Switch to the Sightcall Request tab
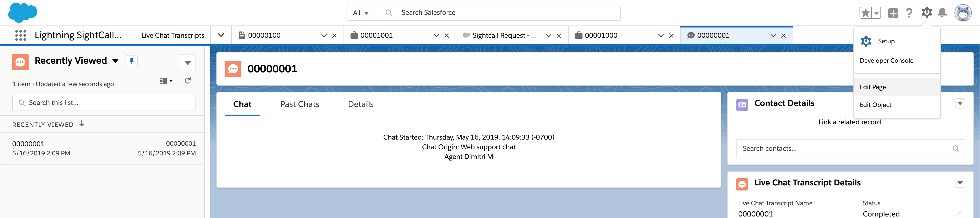Screen dimensions: 980x218 coord(504,35)
